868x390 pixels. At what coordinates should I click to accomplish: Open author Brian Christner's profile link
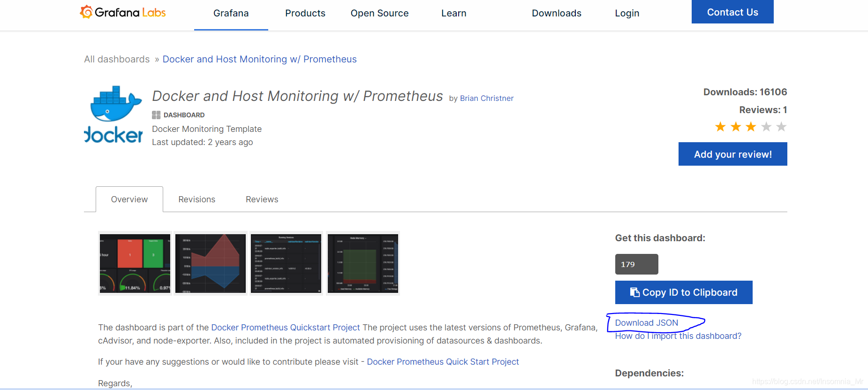[x=487, y=98]
